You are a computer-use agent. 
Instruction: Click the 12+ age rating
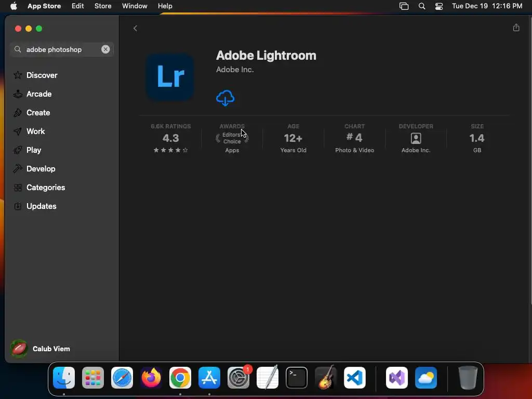click(293, 138)
